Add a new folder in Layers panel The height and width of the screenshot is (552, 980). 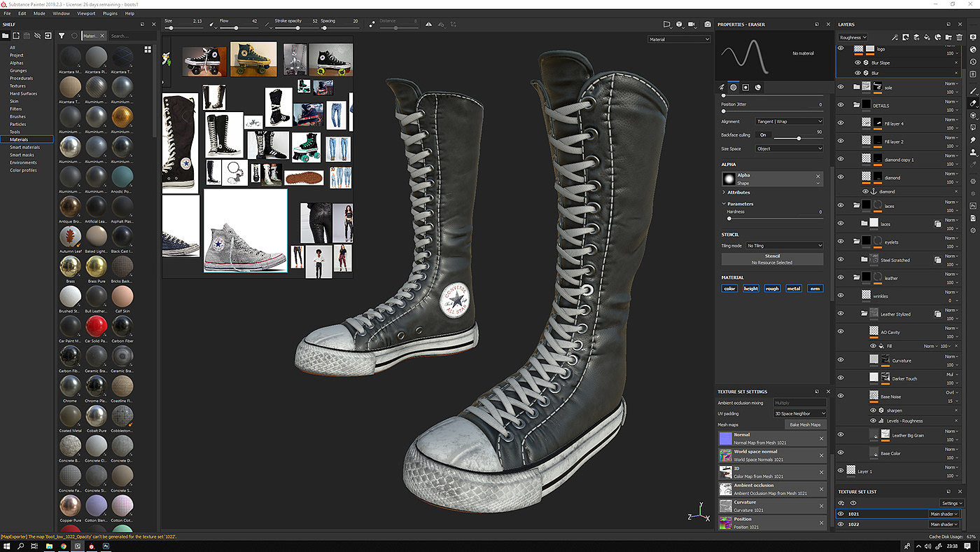click(948, 37)
